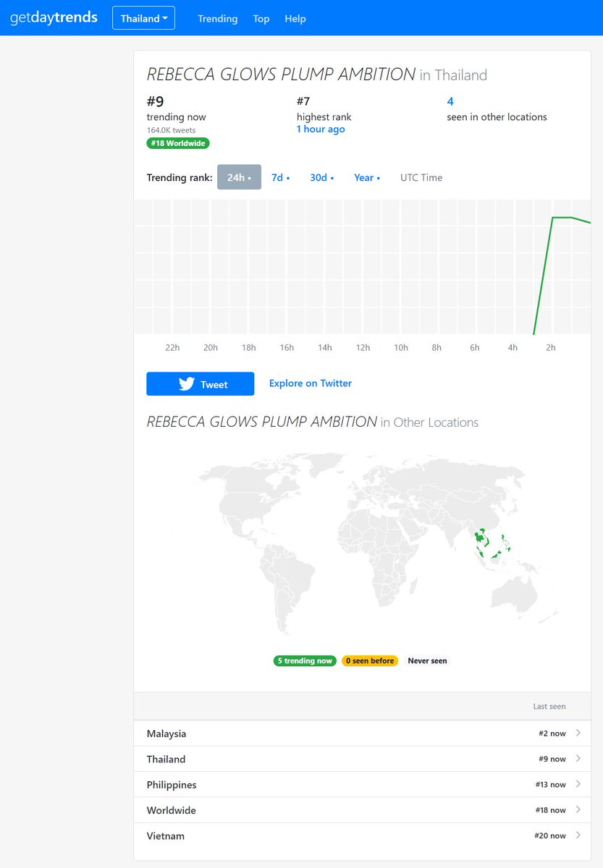The image size is (603, 868).
Task: Click the '#9 now' rank text
Action: click(552, 759)
